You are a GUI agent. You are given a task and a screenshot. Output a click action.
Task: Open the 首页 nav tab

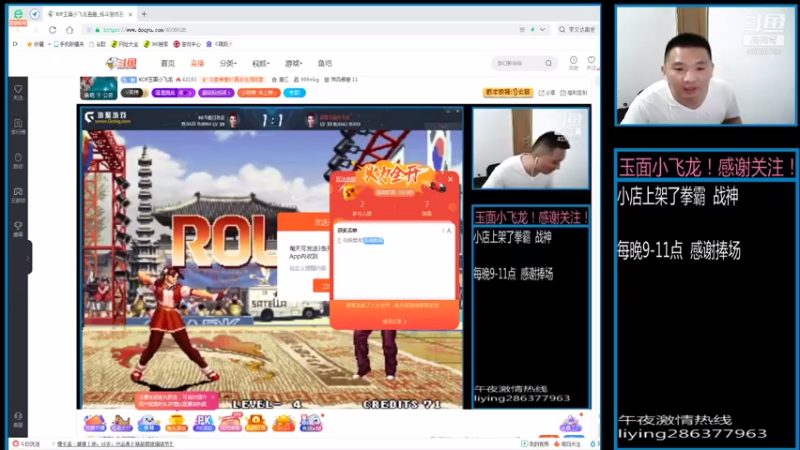click(168, 63)
